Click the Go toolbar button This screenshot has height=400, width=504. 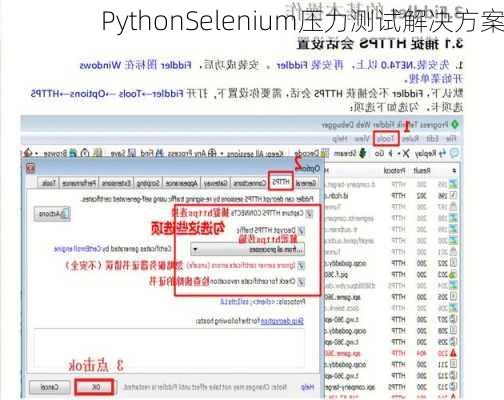pos(383,154)
